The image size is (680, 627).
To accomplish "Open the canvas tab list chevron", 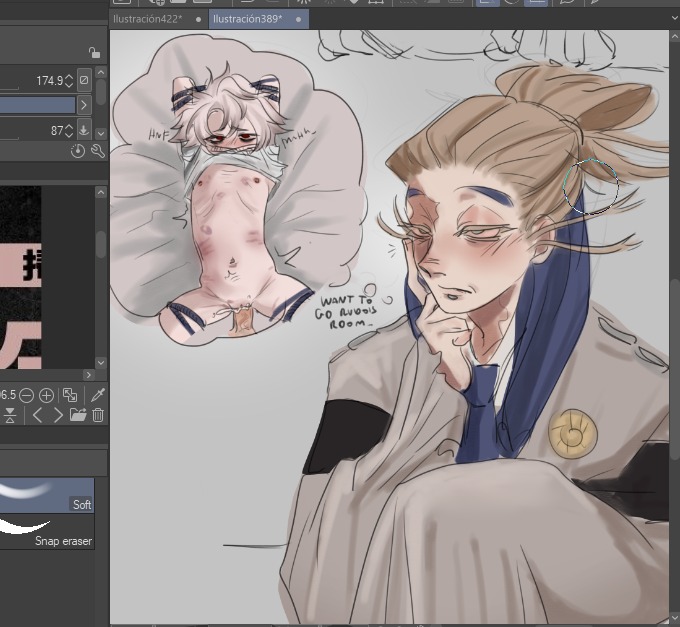I will click(x=674, y=18).
